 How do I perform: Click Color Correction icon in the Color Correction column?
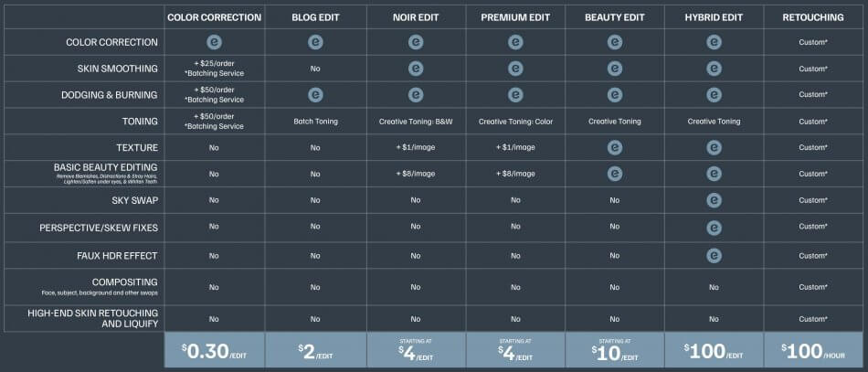pyautogui.click(x=215, y=42)
